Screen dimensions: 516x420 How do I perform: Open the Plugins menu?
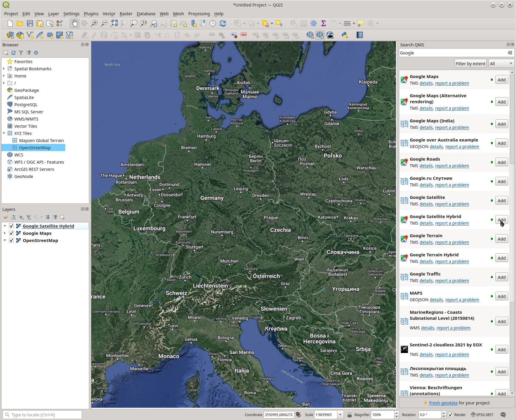(x=91, y=14)
